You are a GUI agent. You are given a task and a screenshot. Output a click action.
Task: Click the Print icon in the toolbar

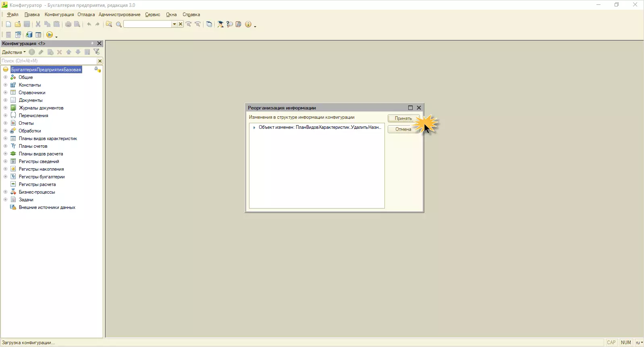(68, 24)
